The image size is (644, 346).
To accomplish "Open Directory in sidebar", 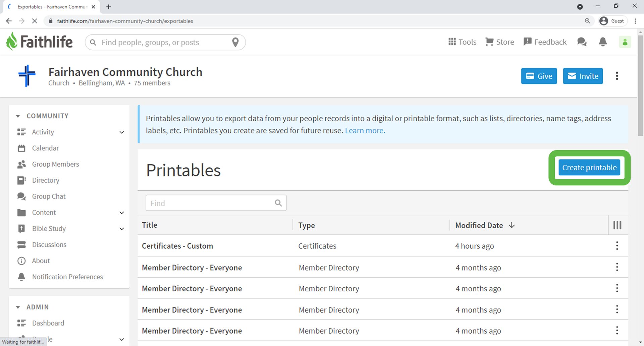I will click(x=46, y=180).
